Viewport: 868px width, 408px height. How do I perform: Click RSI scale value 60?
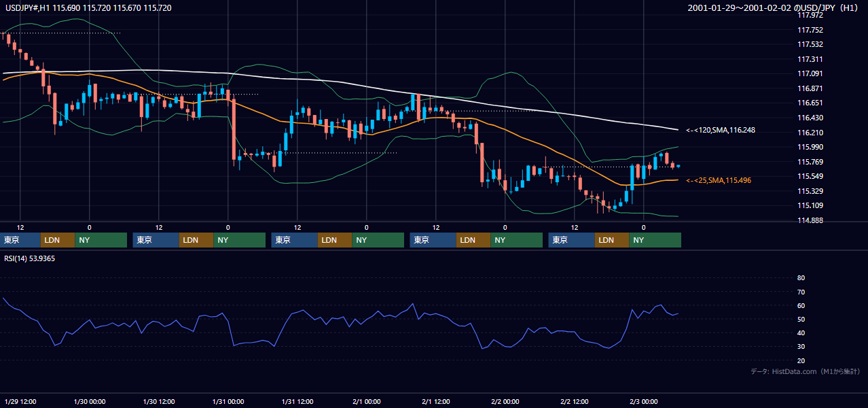(x=801, y=305)
